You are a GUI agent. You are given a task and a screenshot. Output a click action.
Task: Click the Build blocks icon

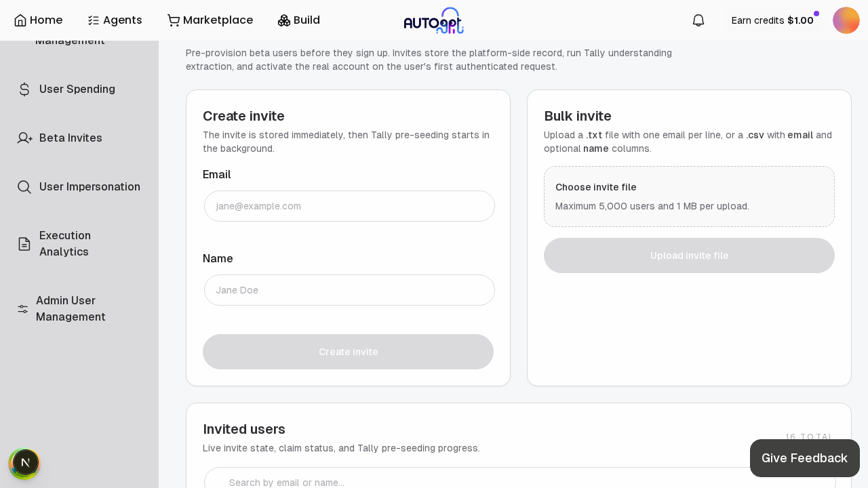tap(283, 20)
